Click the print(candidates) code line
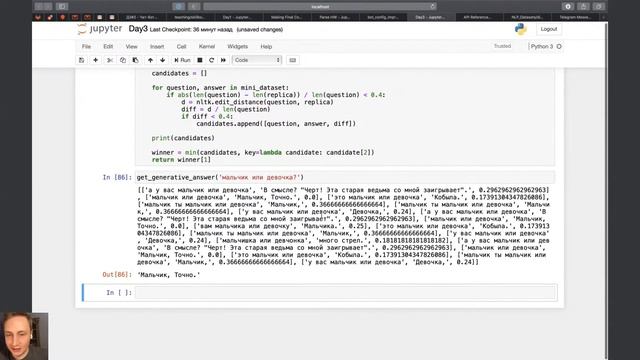640x360 pixels. 183,138
